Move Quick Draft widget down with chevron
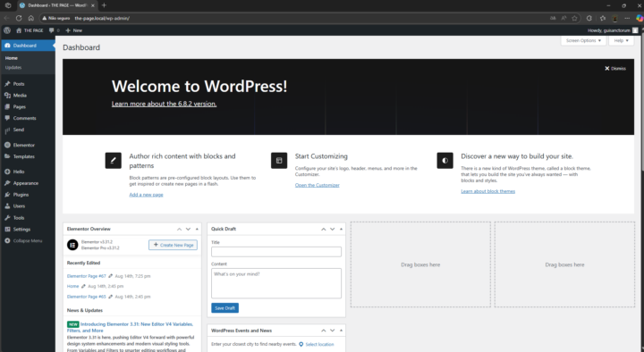 tap(332, 229)
